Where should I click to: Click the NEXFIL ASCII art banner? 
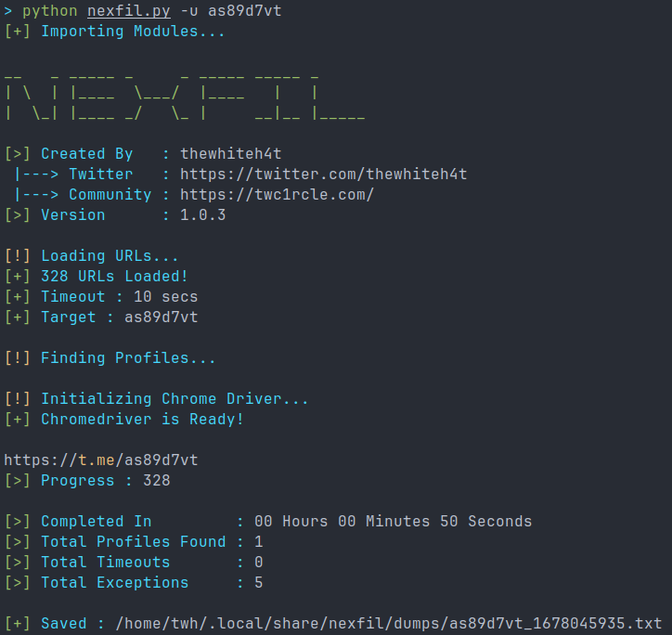185,97
